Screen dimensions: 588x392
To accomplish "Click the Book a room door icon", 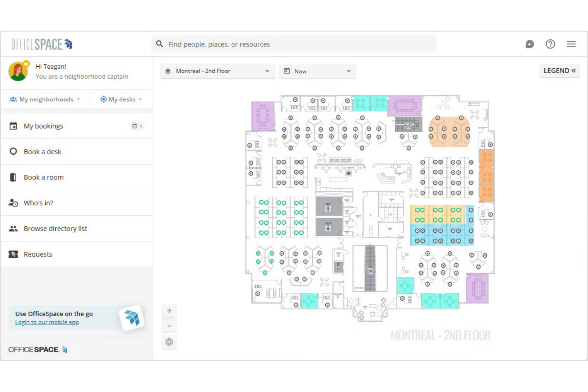I will pyautogui.click(x=13, y=177).
